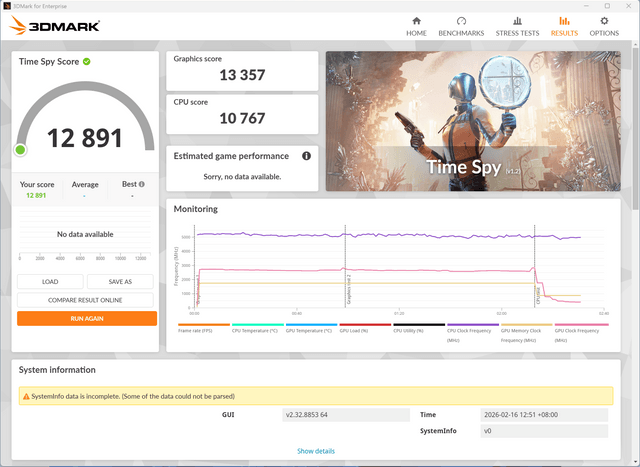Click the purple CPU Clock Frequency swatch

pyautogui.click(x=473, y=325)
